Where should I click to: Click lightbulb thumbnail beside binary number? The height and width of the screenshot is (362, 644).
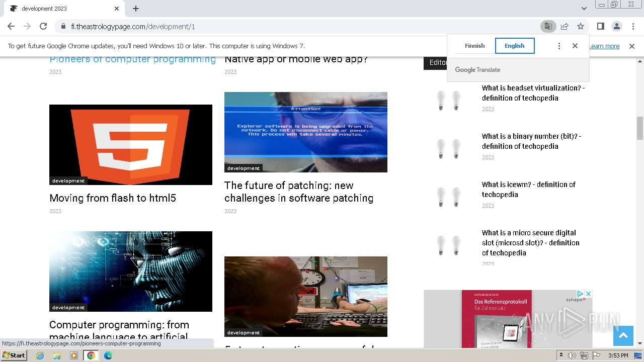[449, 148]
